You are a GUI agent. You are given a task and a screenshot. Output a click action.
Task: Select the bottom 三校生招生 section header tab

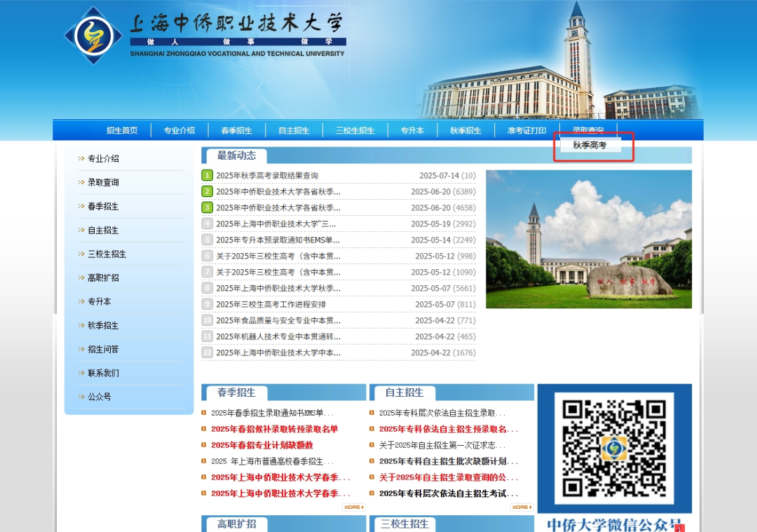404,524
